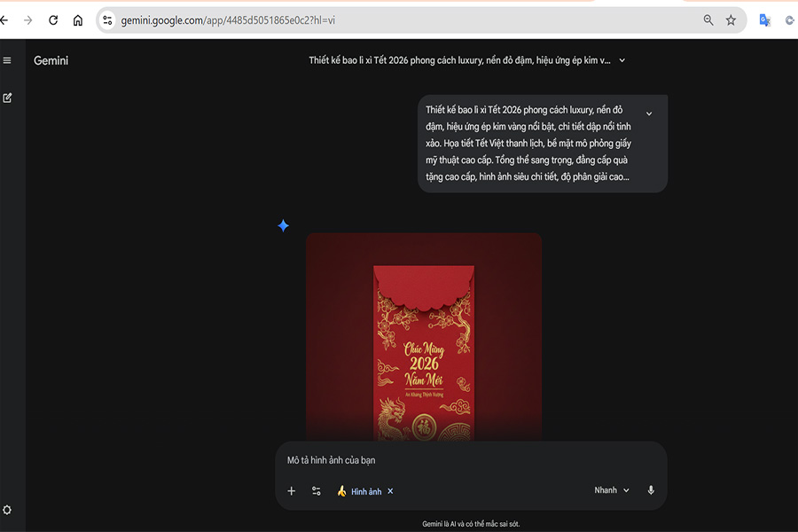Click the plus icon to add files
Viewport: 798px width, 532px height.
(x=292, y=491)
